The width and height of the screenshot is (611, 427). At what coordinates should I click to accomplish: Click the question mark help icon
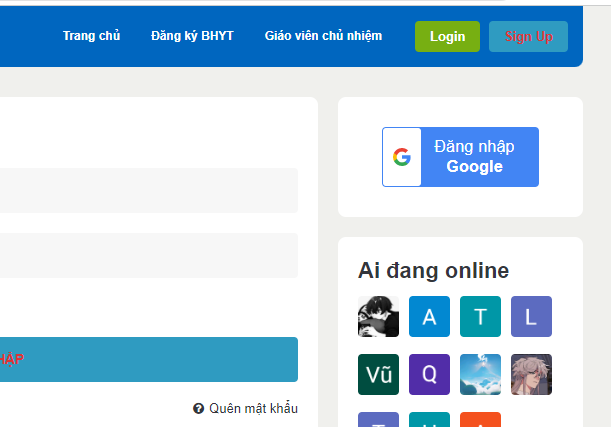point(199,408)
